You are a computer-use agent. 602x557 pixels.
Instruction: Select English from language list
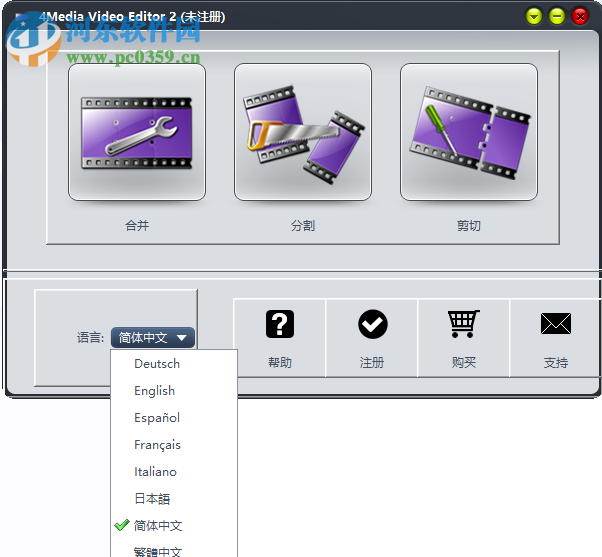pyautogui.click(x=174, y=390)
